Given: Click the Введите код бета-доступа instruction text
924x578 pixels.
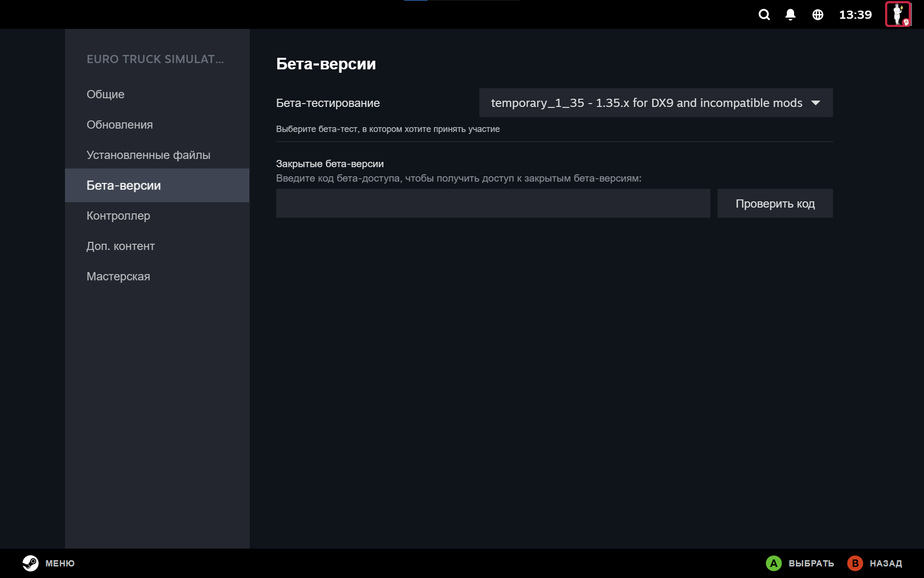Looking at the screenshot, I should pos(459,178).
